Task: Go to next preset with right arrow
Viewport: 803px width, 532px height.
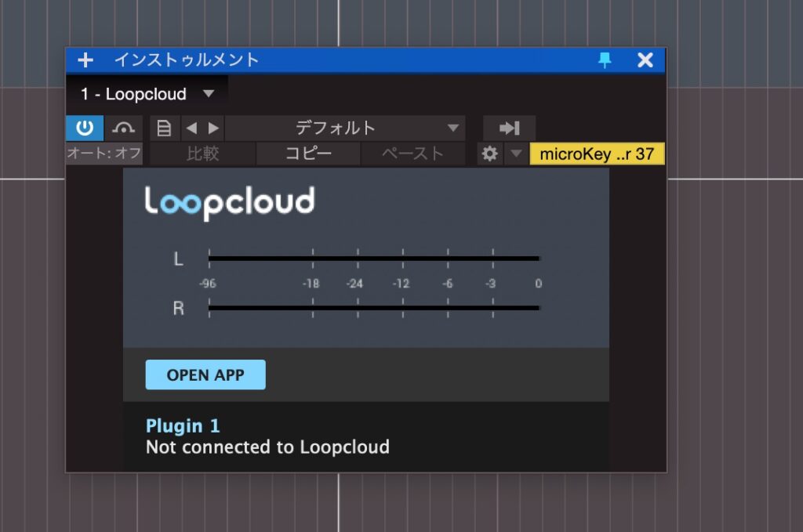Action: tap(213, 128)
